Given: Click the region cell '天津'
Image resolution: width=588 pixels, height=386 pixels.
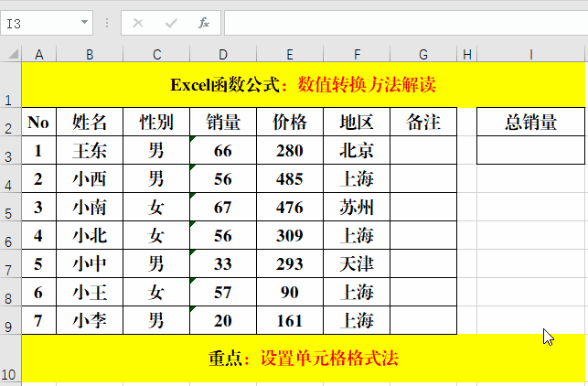Looking at the screenshot, I should [x=357, y=263].
